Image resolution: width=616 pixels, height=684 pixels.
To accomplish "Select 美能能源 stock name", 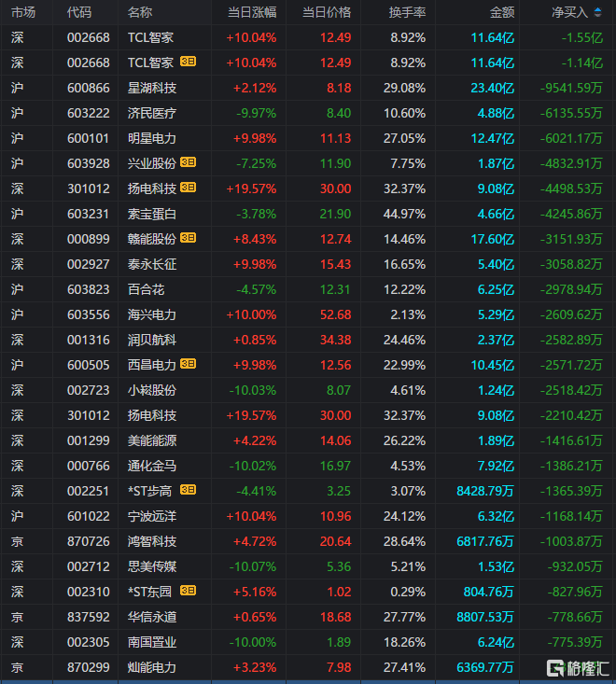I will point(152,441).
